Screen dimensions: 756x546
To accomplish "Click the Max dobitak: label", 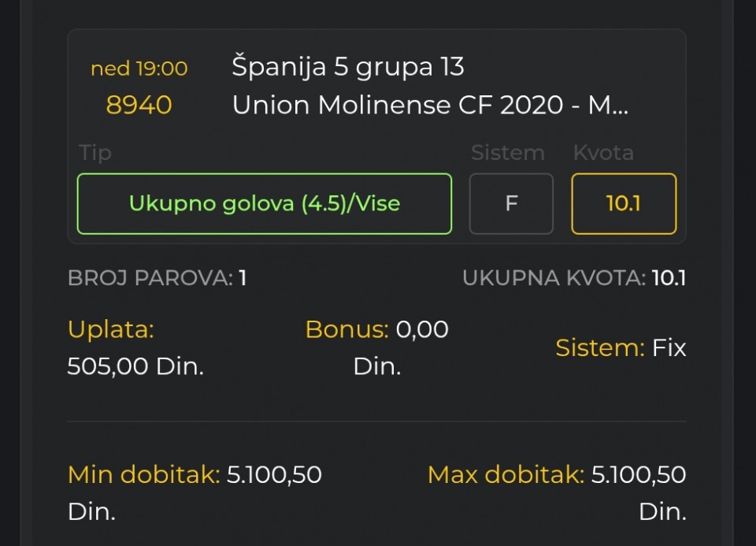I will (x=506, y=474).
